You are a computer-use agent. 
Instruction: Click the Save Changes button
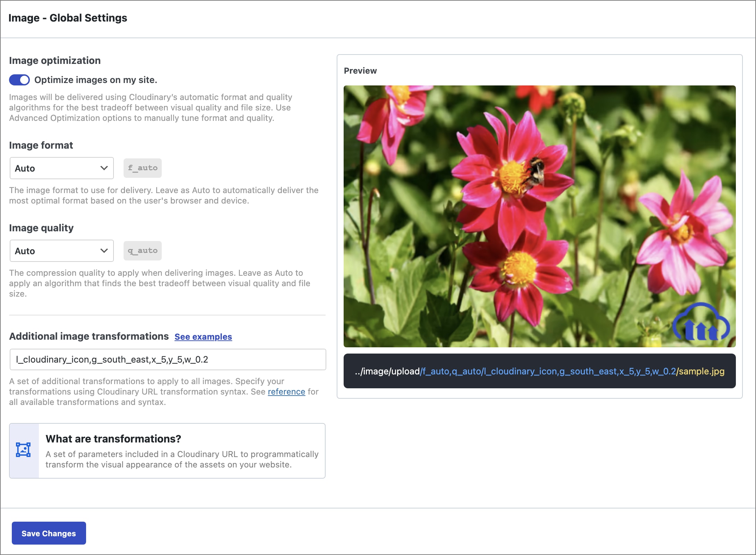[x=49, y=533]
